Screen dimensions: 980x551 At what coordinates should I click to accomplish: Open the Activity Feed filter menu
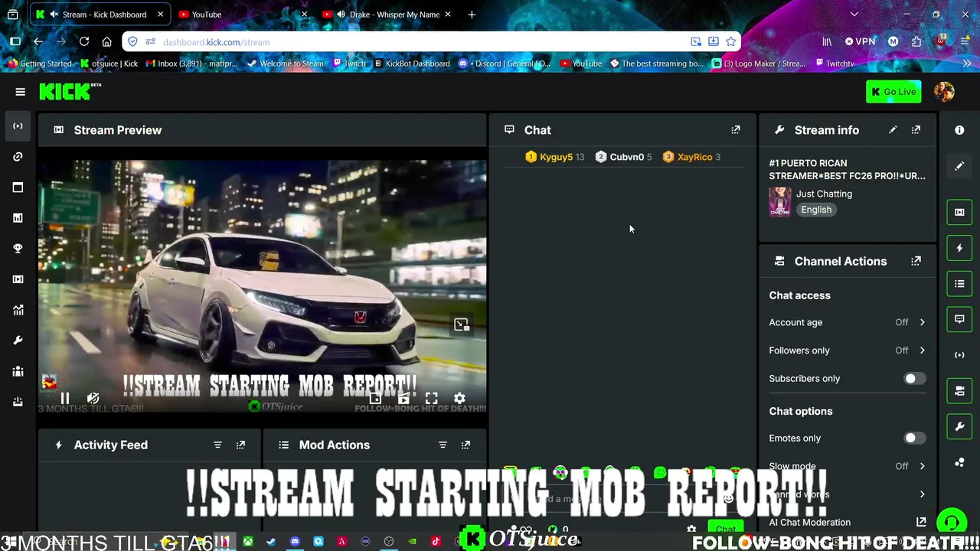pyautogui.click(x=217, y=445)
